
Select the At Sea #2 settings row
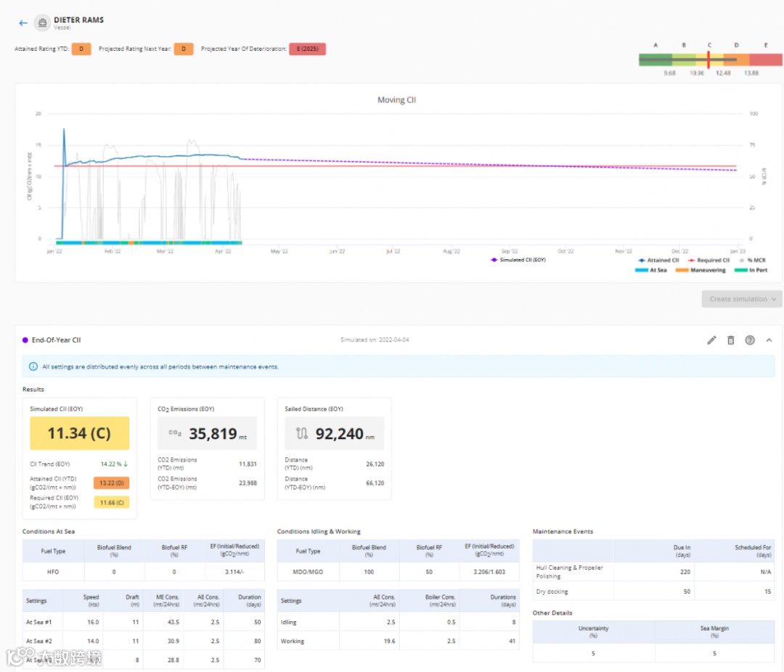(x=144, y=641)
